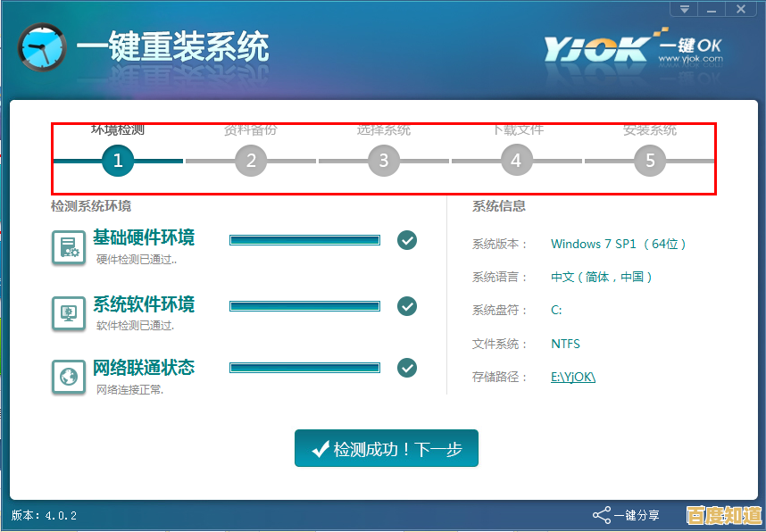Screen dimensions: 766x532
Task: Click the green checkmark for 基础硬件环境
Action: click(406, 240)
